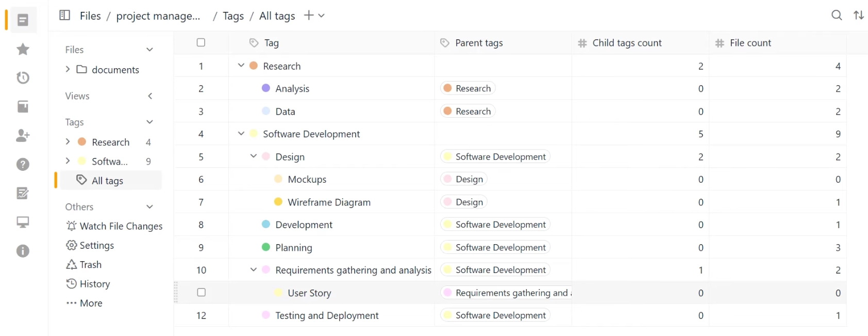
Task: Open the starred favorites icon
Action: (23, 49)
